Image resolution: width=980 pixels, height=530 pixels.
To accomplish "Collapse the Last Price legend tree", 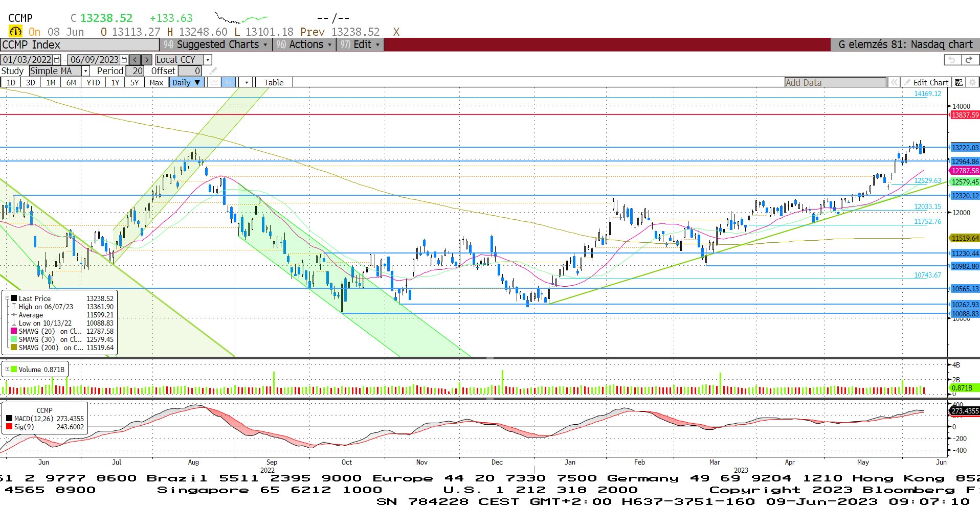I will click(x=7, y=298).
